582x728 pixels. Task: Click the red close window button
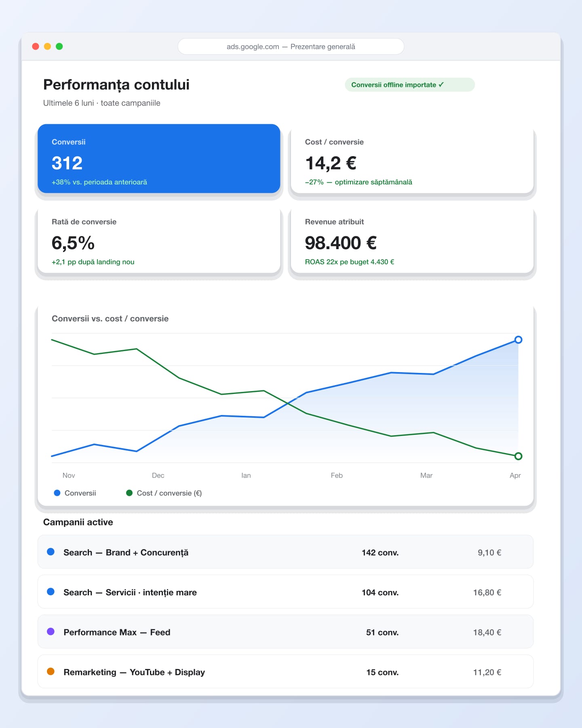coord(36,47)
